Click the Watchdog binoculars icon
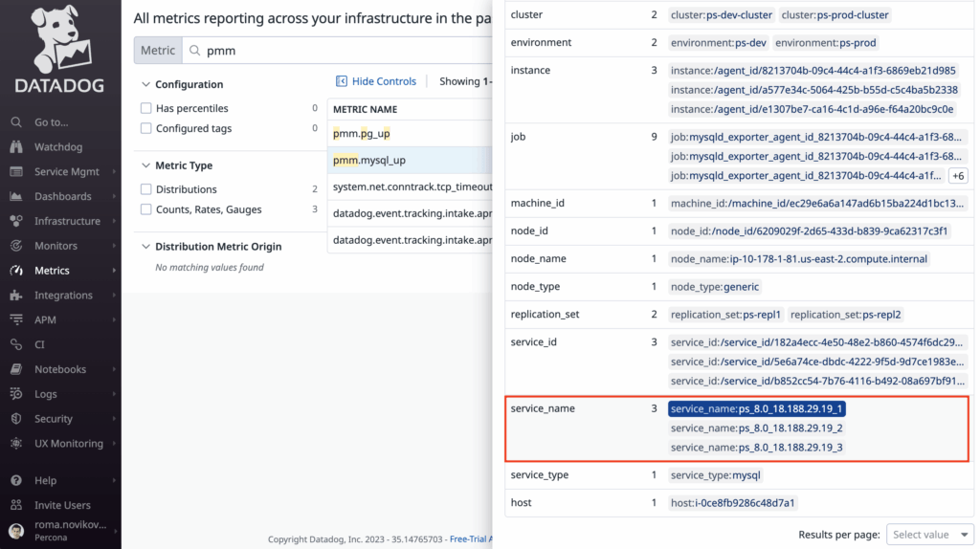This screenshot has width=980, height=549. coord(15,147)
